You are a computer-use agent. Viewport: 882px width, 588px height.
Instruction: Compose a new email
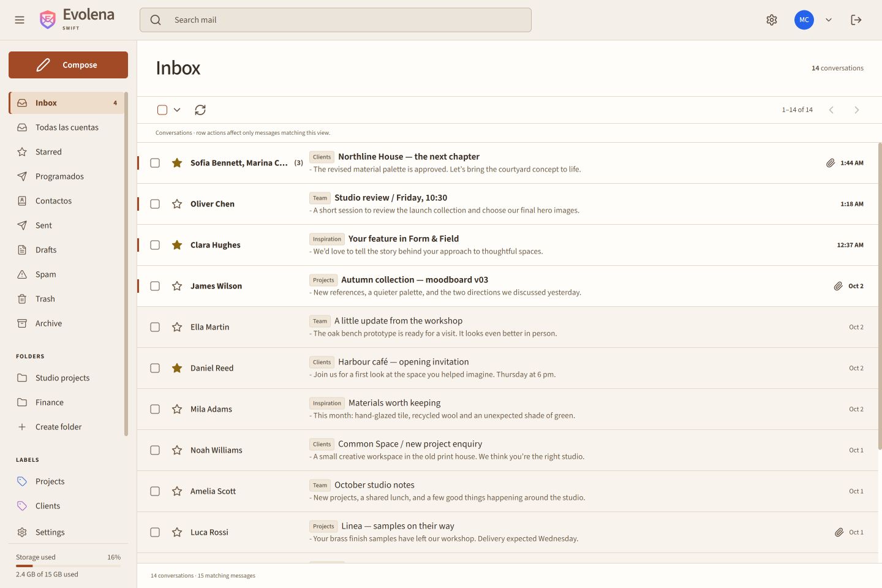coord(68,65)
